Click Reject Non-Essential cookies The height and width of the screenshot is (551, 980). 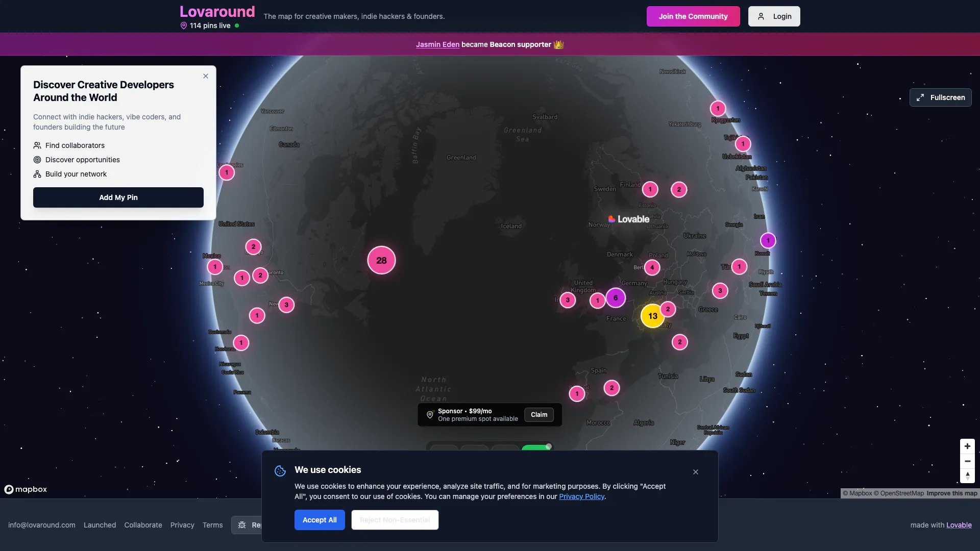coord(395,520)
